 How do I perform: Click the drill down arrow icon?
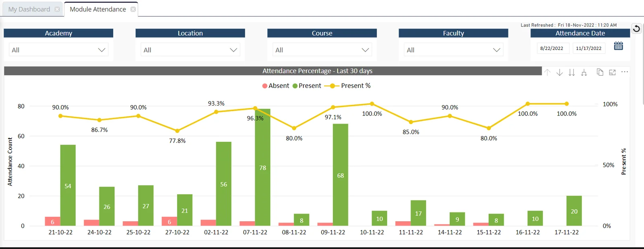click(559, 73)
